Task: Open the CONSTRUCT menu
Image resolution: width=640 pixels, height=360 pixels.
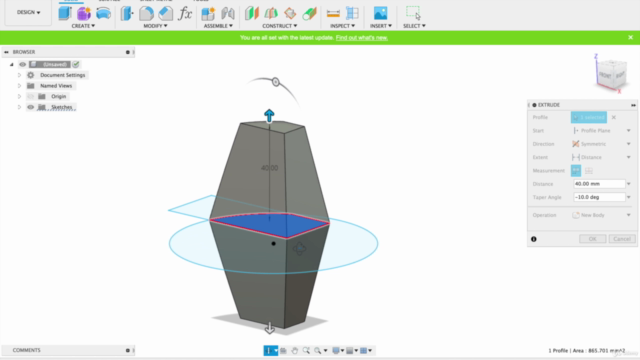Action: [x=280, y=26]
